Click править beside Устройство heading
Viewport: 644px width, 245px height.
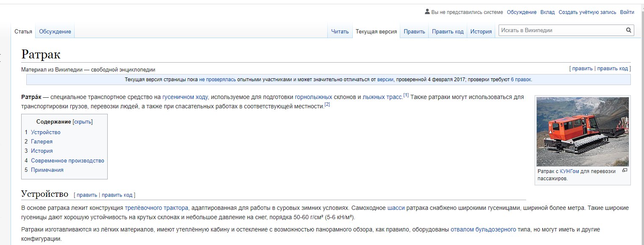87,195
